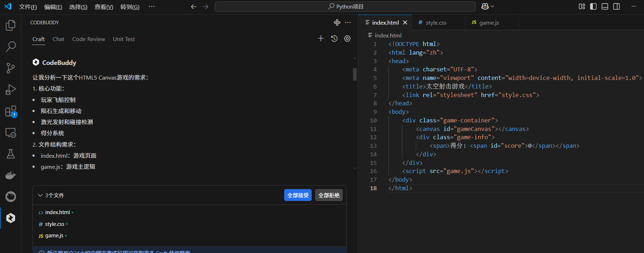The height and width of the screenshot is (253, 644).
Task: Open the round pet-face icon in activity bar
Action: (11, 197)
